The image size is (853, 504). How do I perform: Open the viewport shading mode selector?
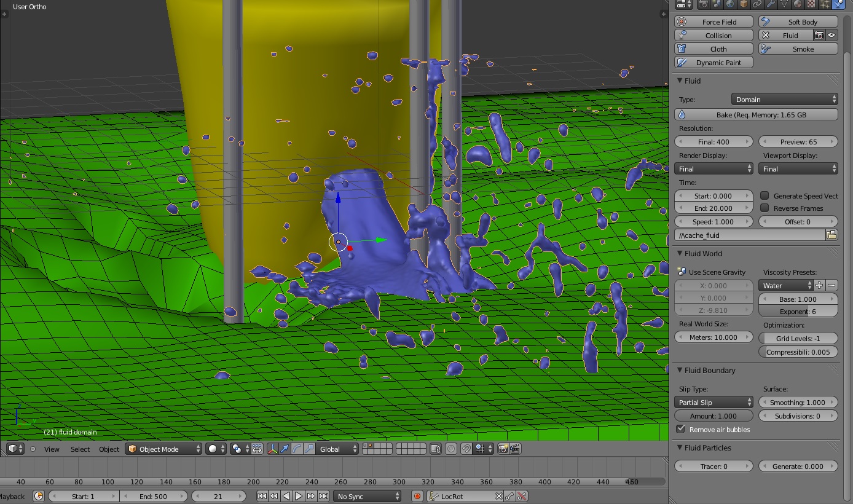(216, 449)
